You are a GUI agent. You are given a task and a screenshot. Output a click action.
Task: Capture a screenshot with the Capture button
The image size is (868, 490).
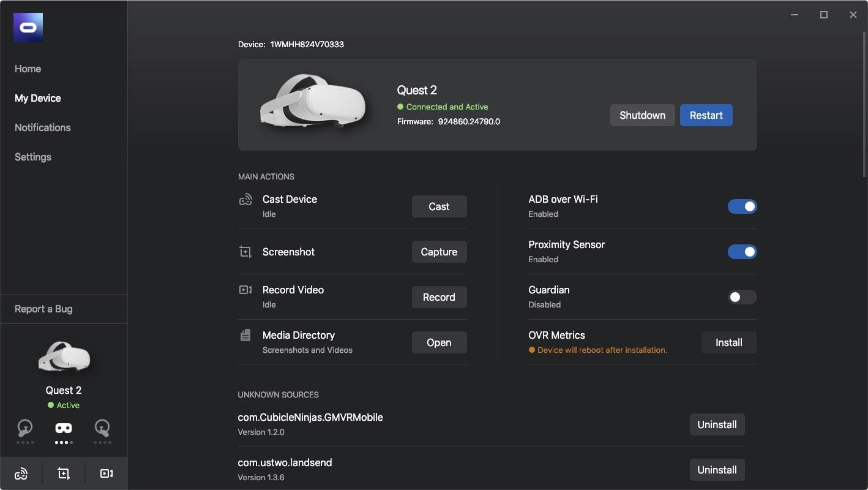point(439,252)
